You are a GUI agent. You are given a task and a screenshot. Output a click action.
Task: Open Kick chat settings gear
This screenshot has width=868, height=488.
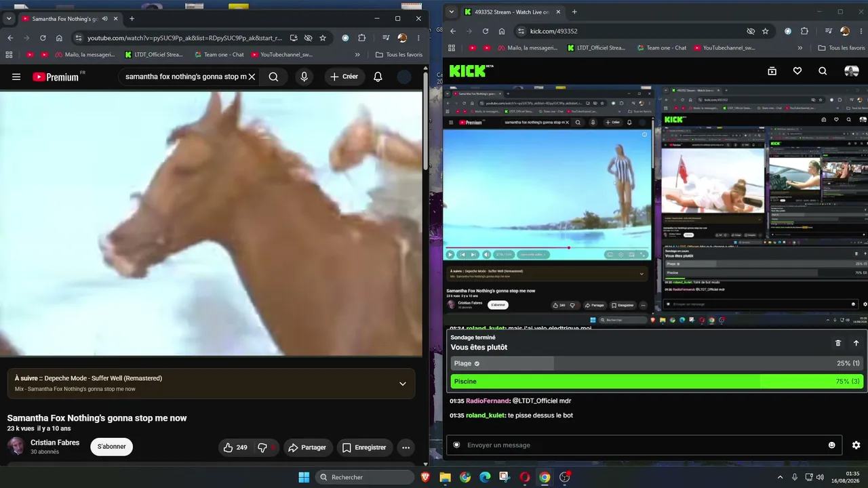tap(856, 445)
